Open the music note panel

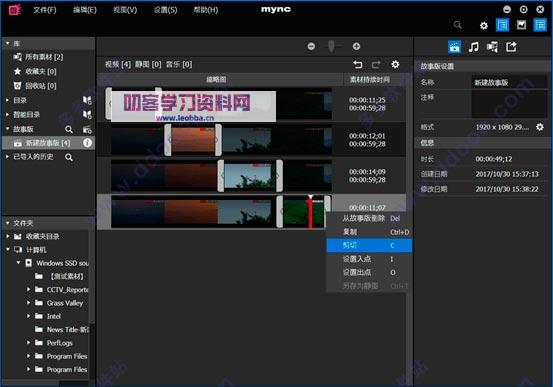click(x=473, y=47)
